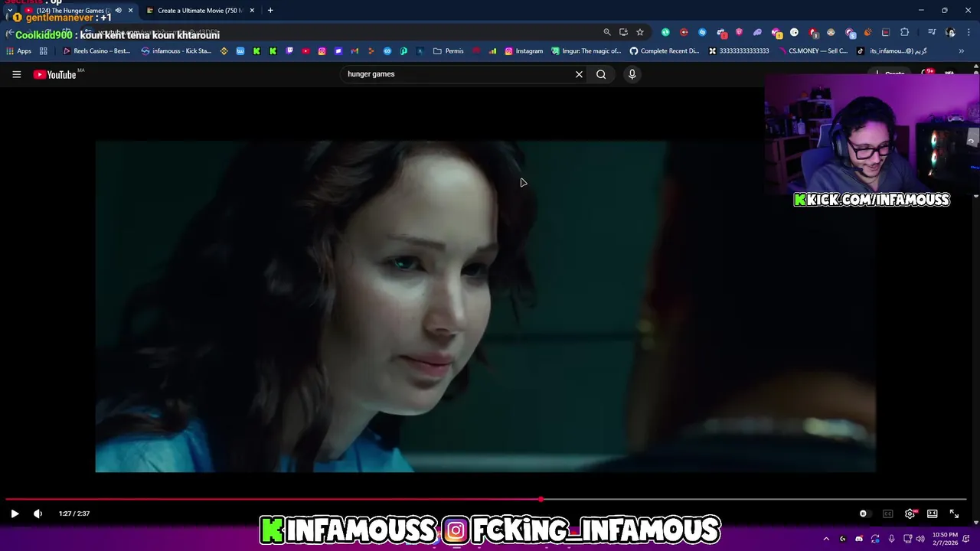980x551 pixels.
Task: Toggle closed captions in the player
Action: (x=887, y=514)
